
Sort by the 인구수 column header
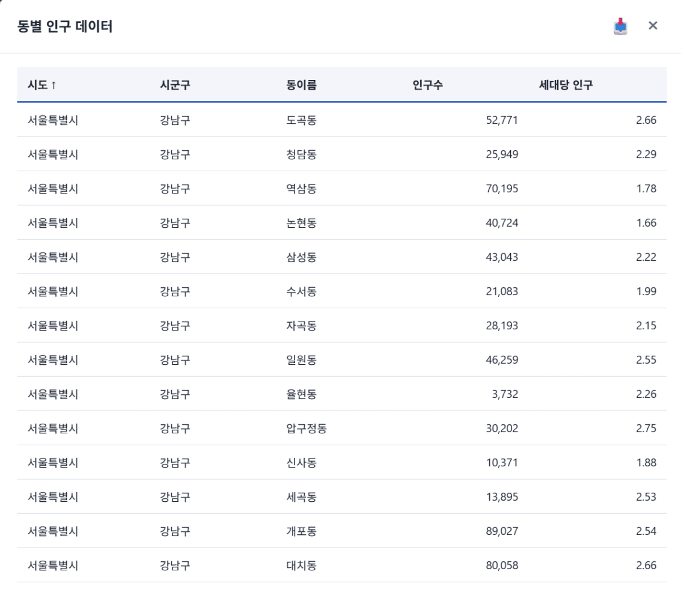pyautogui.click(x=428, y=85)
